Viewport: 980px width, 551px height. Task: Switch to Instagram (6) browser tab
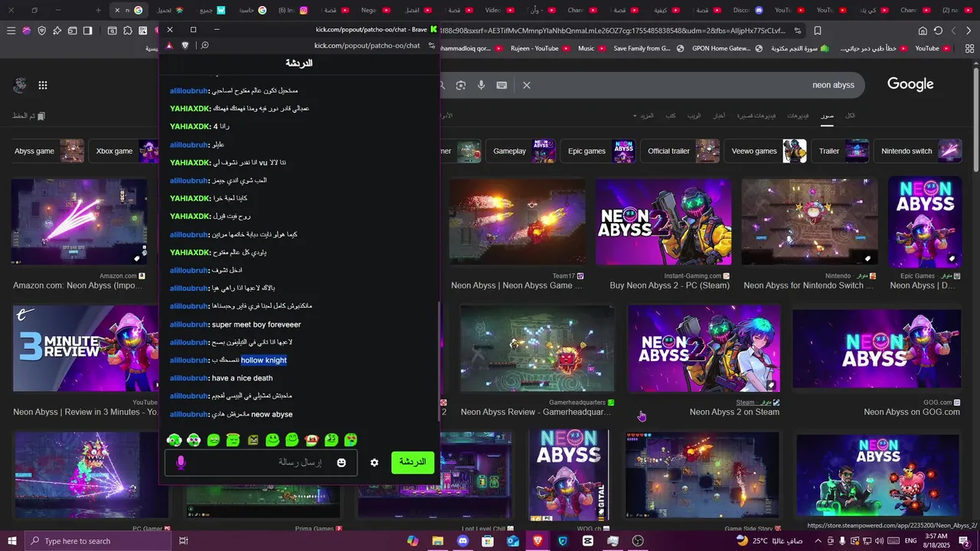[294, 10]
